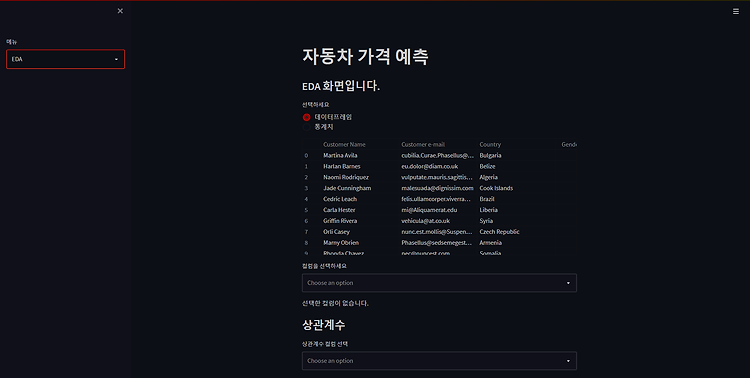Close the sidebar with the X icon
Screen dimensions: 750x378
[x=120, y=11]
